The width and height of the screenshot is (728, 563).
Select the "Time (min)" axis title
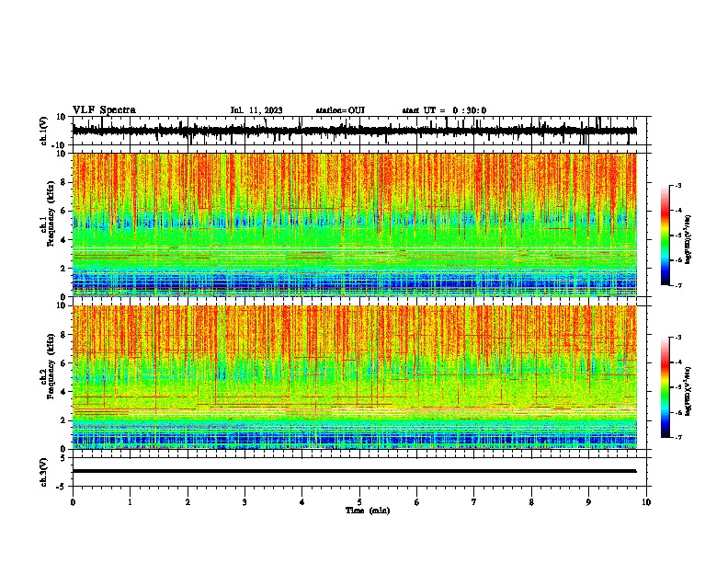tap(368, 511)
